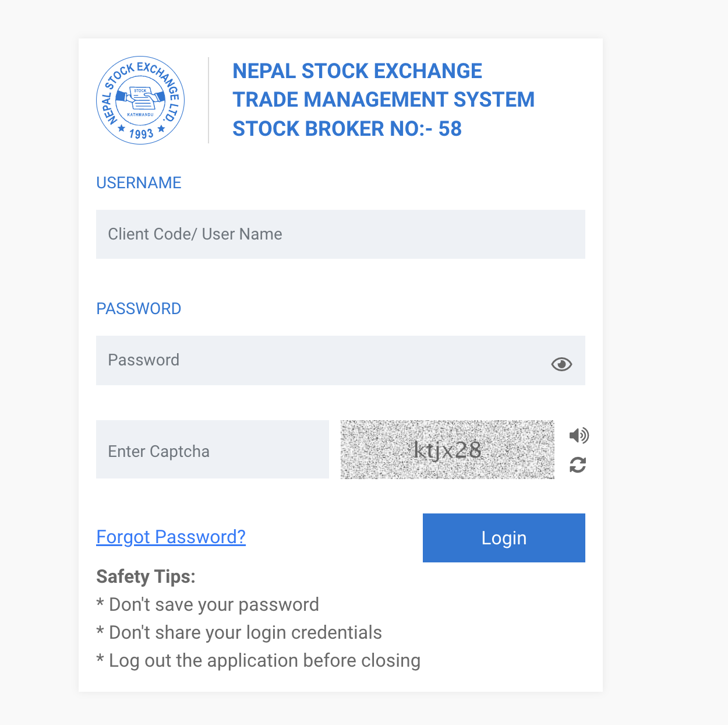This screenshot has width=728, height=725.
Task: Show password using the eye icon
Action: coord(561,364)
